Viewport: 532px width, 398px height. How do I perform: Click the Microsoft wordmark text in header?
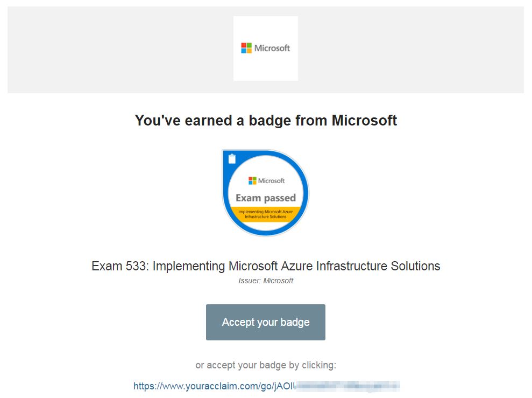click(272, 48)
